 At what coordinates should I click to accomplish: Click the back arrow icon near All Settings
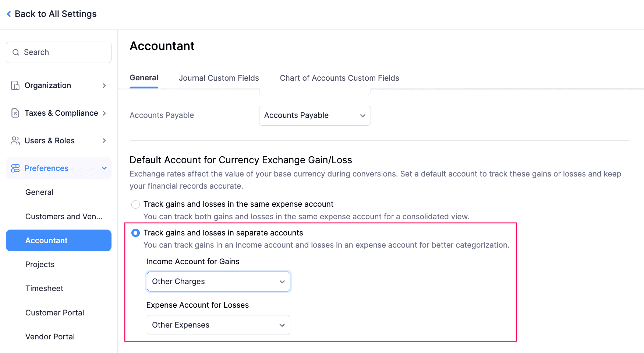point(8,14)
